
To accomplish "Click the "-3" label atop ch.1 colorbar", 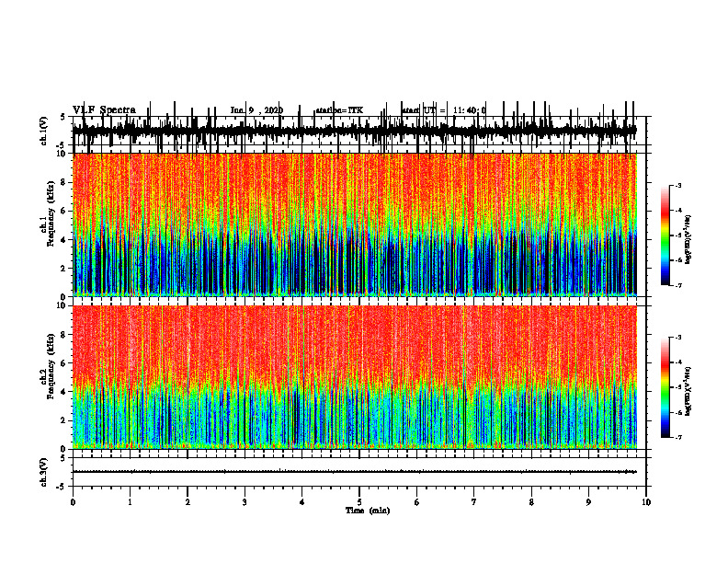I will [678, 185].
